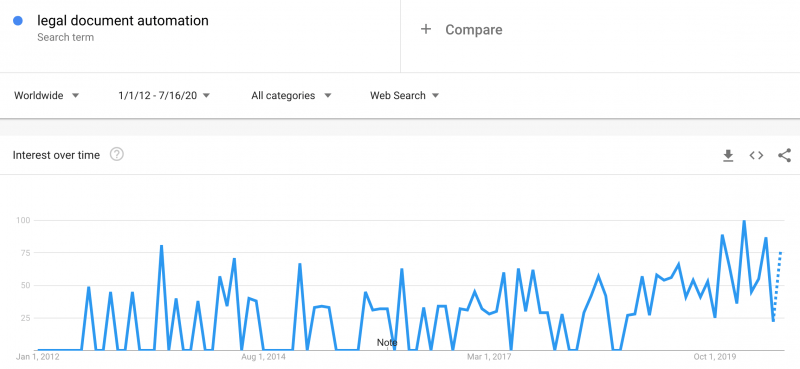Open the Worldwide region dropdown

click(x=46, y=95)
